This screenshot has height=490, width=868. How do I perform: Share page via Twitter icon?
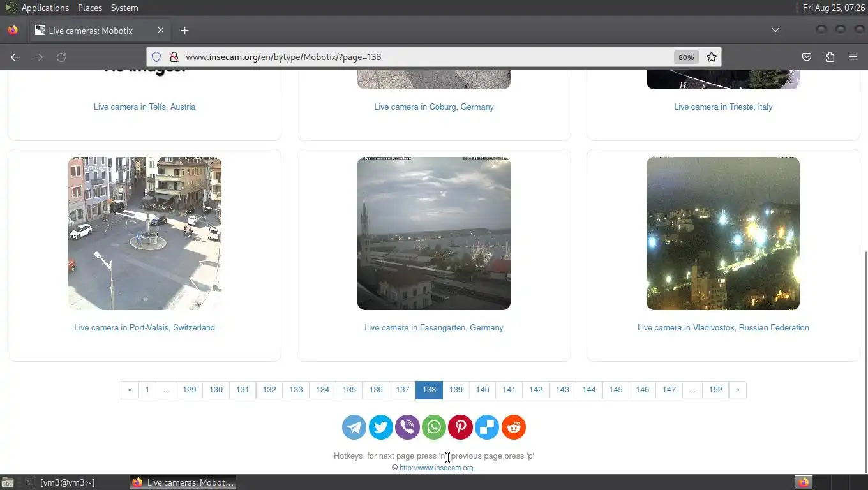(x=381, y=427)
